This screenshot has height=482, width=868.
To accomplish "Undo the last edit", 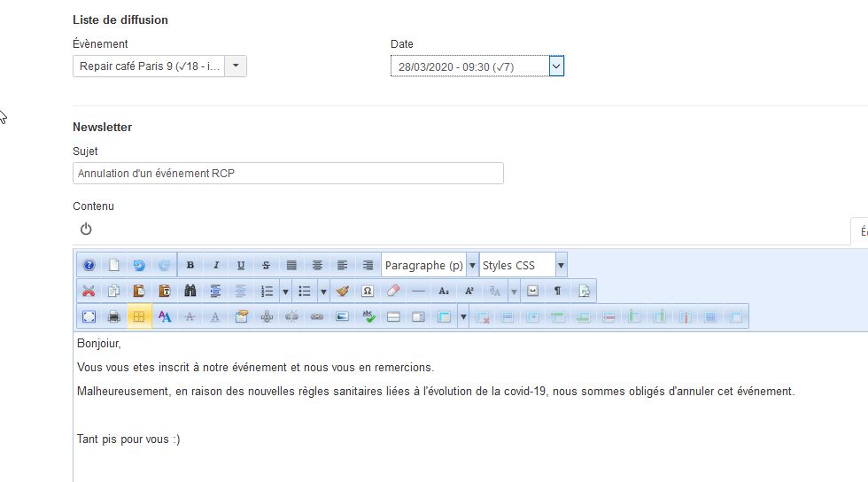I will click(x=139, y=266).
